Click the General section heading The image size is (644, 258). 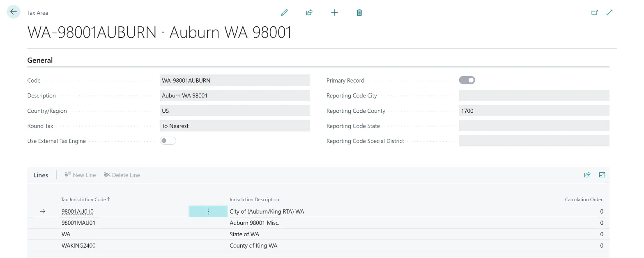40,60
